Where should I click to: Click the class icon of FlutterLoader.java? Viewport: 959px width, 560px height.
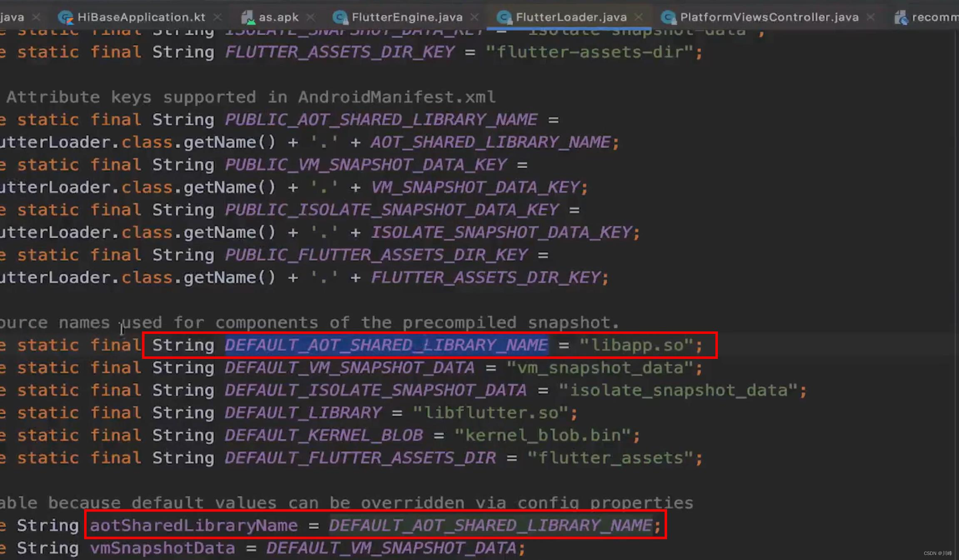tap(504, 17)
